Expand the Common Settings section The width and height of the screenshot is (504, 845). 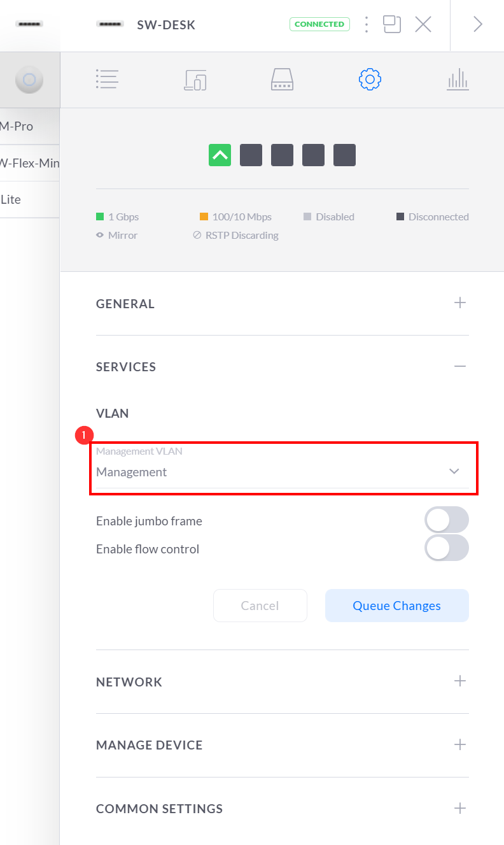460,809
